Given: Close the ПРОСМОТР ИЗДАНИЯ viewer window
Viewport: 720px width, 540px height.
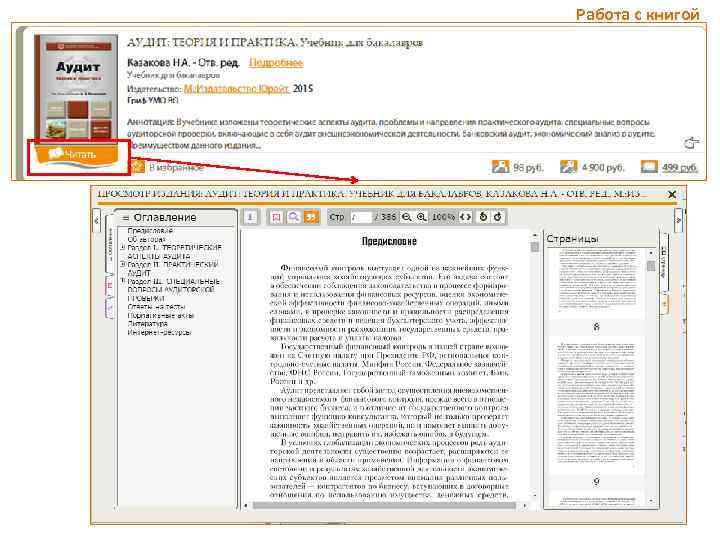Looking at the screenshot, I should tap(671, 194).
